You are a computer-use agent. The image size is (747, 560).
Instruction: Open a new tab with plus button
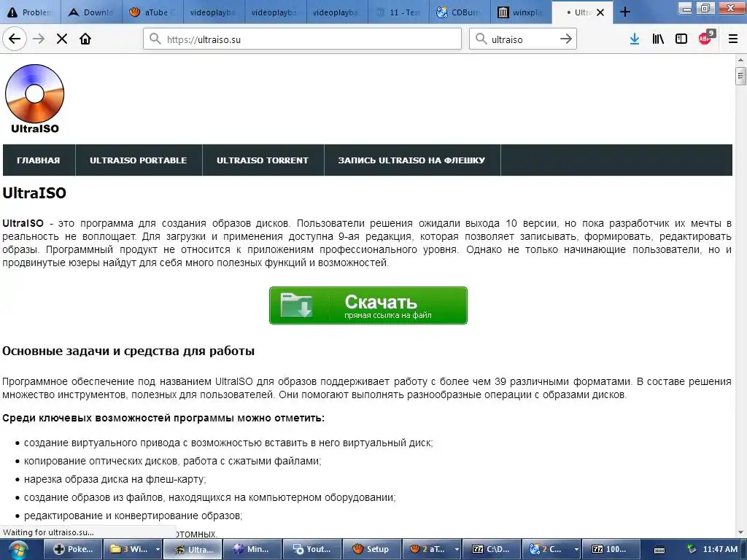625,12
